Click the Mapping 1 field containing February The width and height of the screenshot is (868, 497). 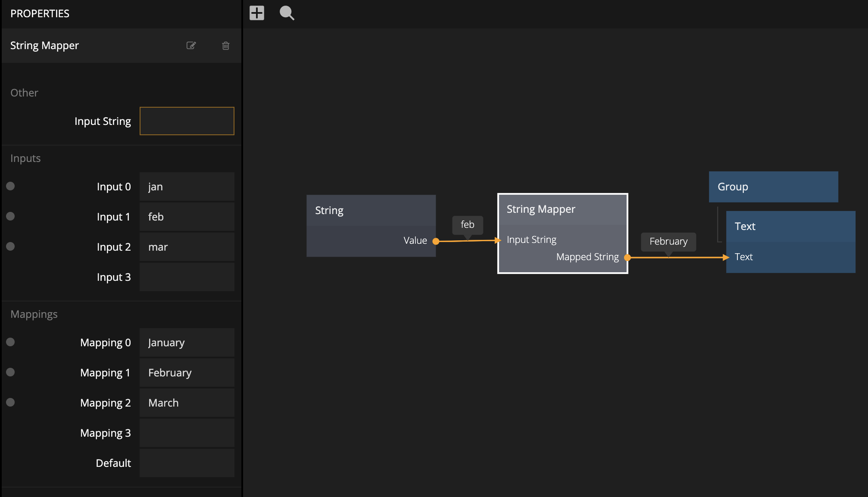coord(187,373)
